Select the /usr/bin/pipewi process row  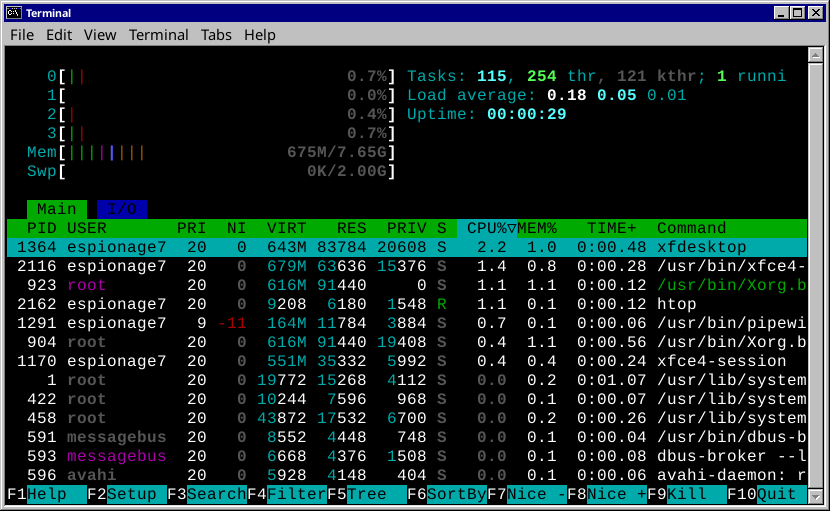pos(407,323)
